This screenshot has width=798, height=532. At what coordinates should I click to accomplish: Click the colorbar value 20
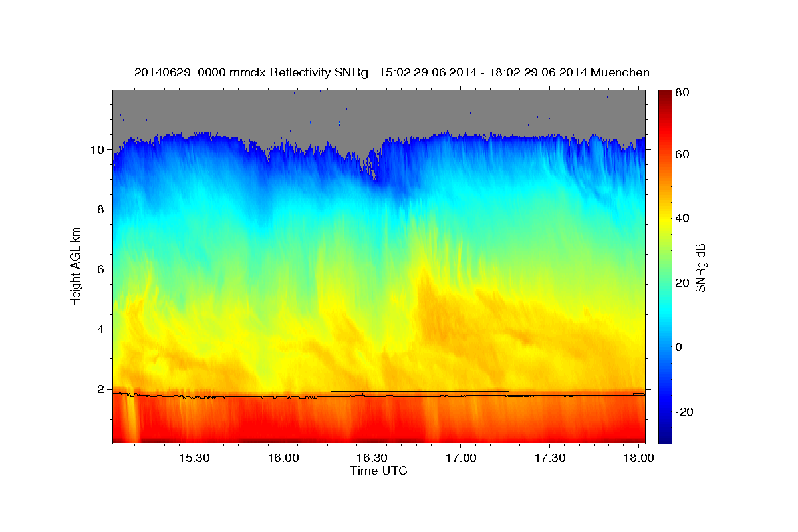(x=682, y=283)
